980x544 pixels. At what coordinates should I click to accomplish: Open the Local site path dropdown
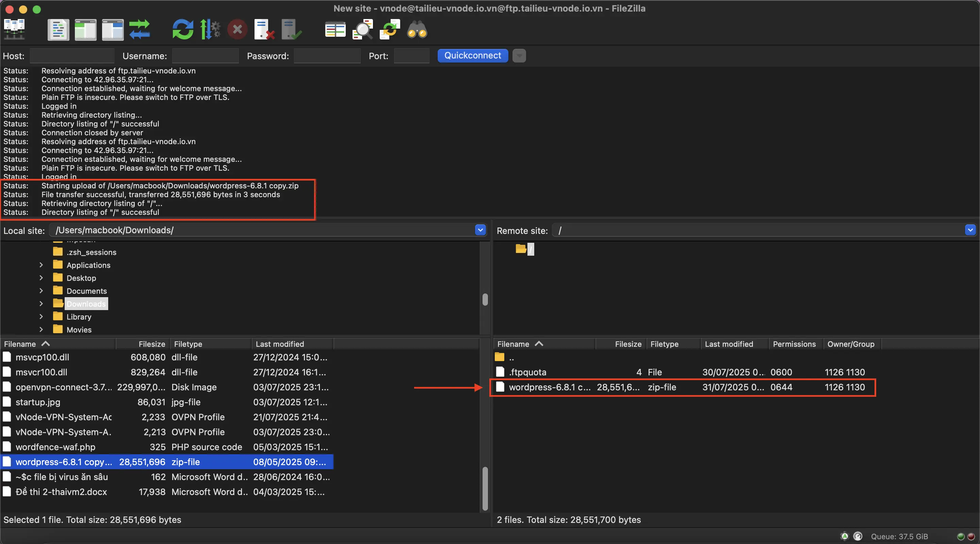(x=480, y=230)
